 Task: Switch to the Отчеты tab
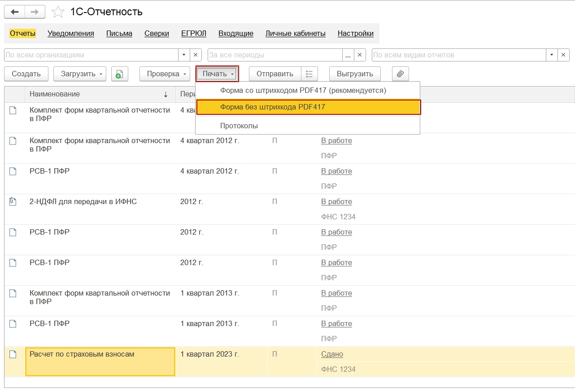pyautogui.click(x=22, y=33)
